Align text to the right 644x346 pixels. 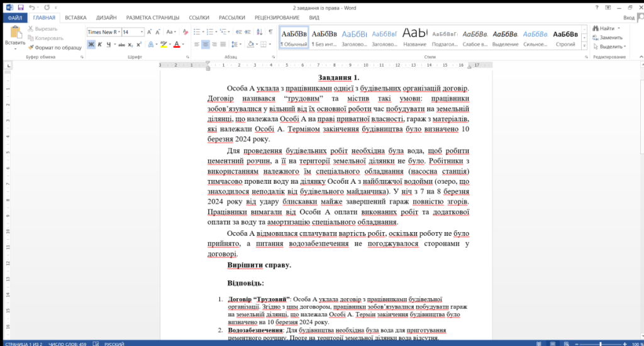click(x=214, y=45)
